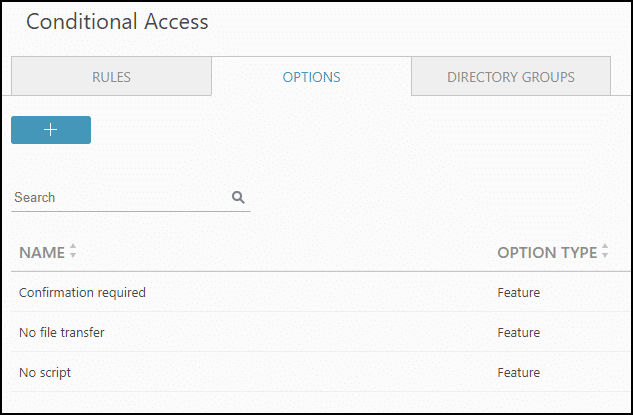Image resolution: width=633 pixels, height=415 pixels.
Task: Click the up sort arrow beside NAME
Action: coord(73,246)
